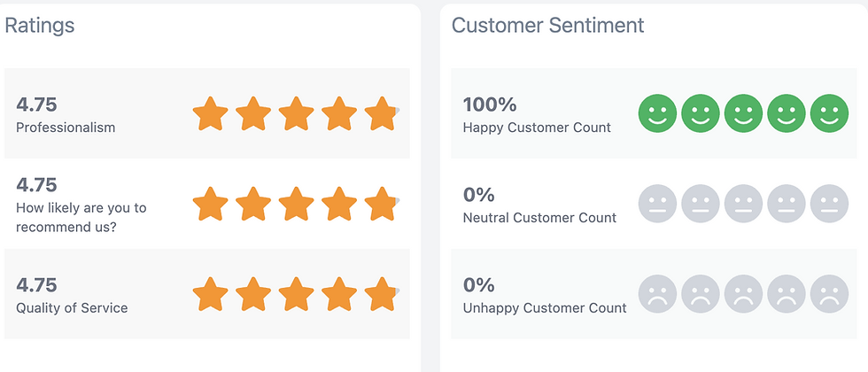
Task: Click third star in recommend us row
Action: pos(296,204)
